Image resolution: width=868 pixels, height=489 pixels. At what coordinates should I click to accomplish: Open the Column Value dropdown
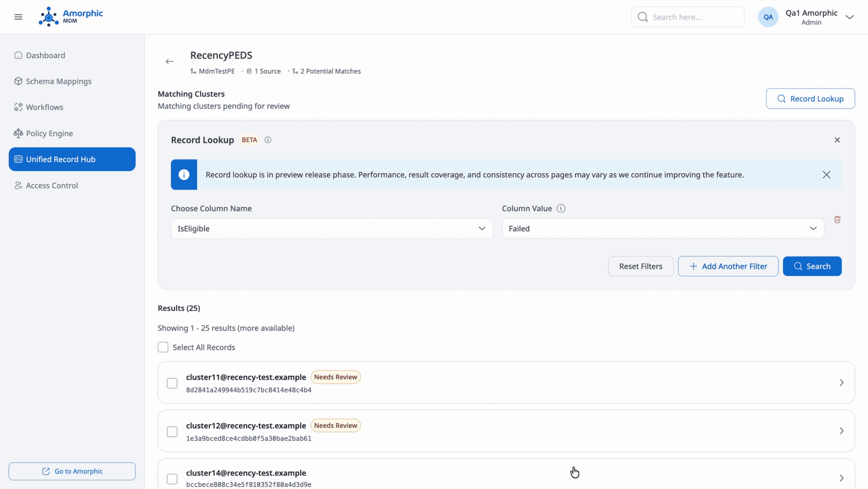[x=662, y=229]
